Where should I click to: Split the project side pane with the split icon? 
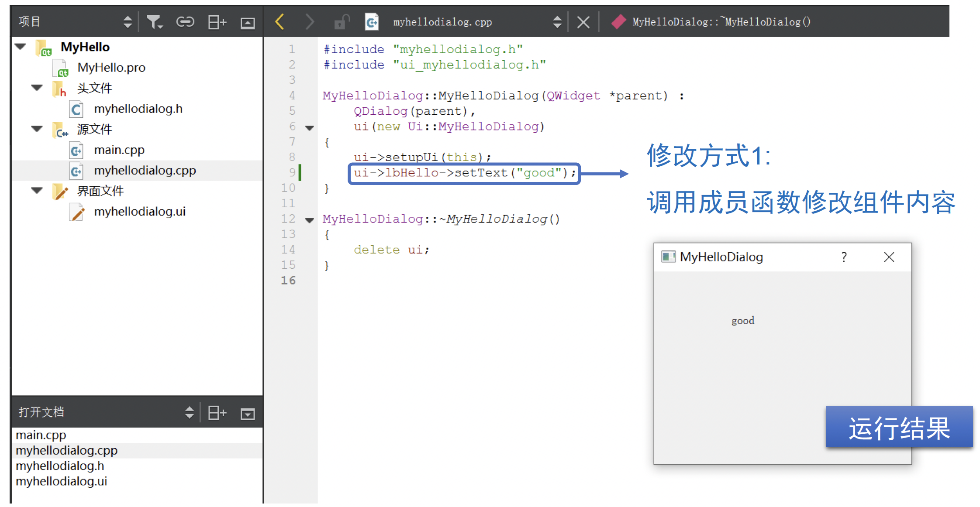217,22
